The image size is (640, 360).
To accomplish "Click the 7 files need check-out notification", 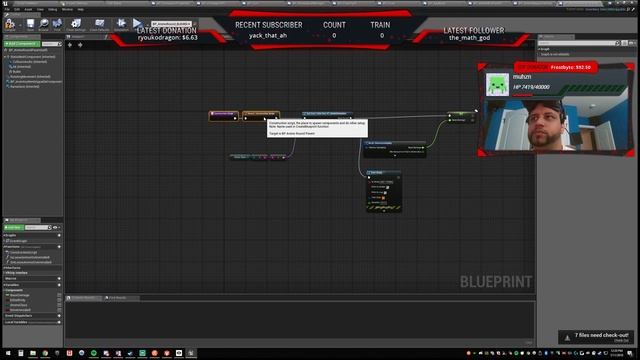I will pyautogui.click(x=596, y=337).
